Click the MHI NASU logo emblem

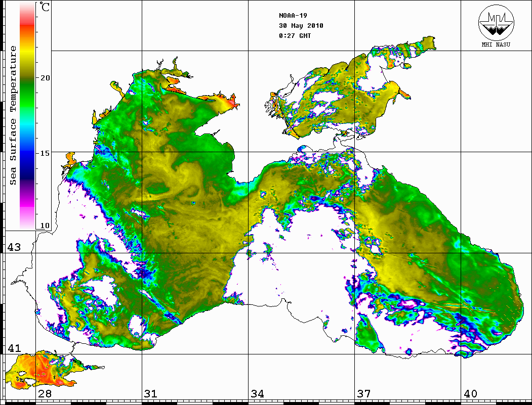tap(496, 23)
